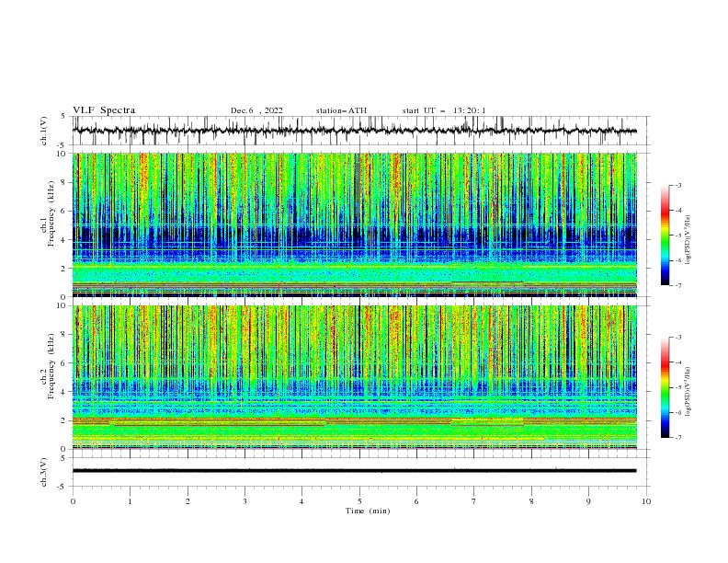
Task: Click the ch.1 spectrogram color bar
Action: 665,236
